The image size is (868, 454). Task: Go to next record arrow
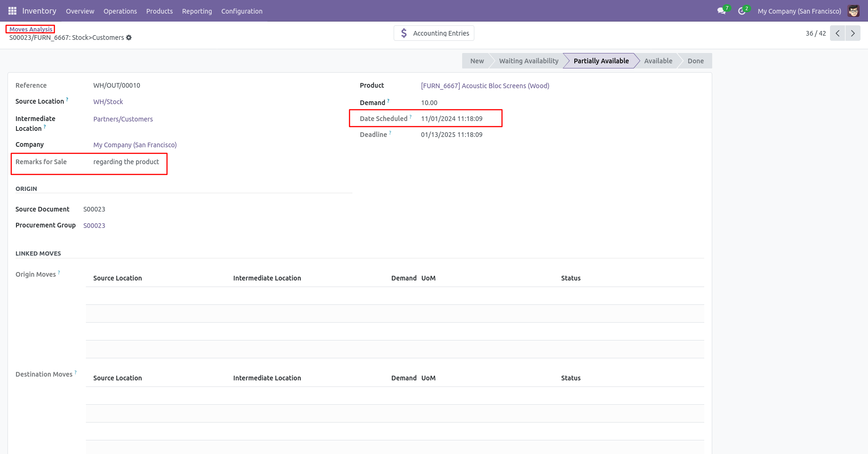(x=853, y=33)
